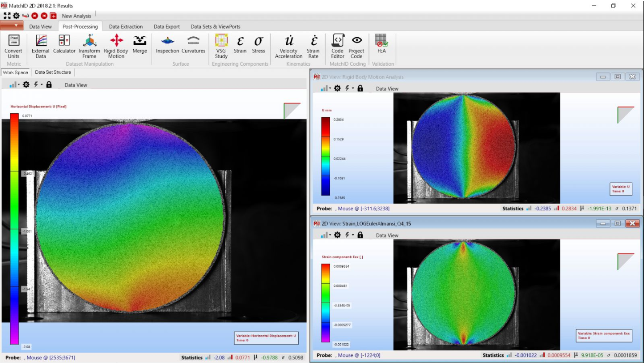
Task: Toggle lock in Rigid Body Motion view
Action: click(x=360, y=89)
